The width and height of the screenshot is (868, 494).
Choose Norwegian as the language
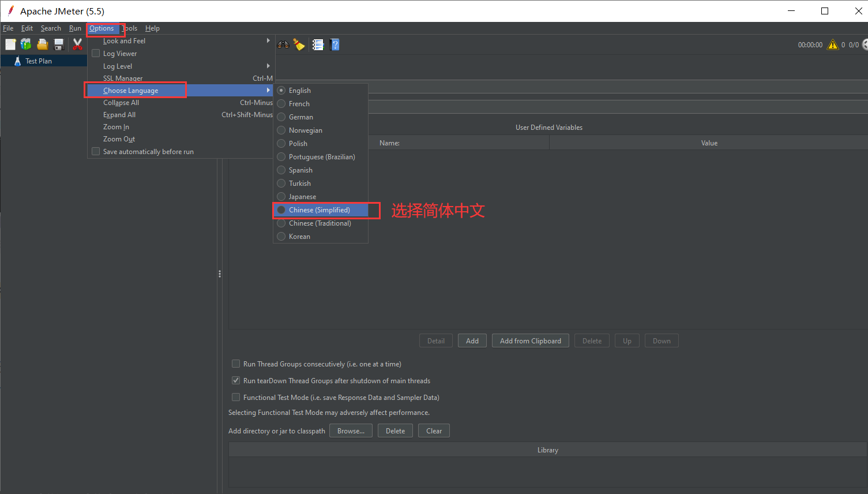pyautogui.click(x=321, y=130)
